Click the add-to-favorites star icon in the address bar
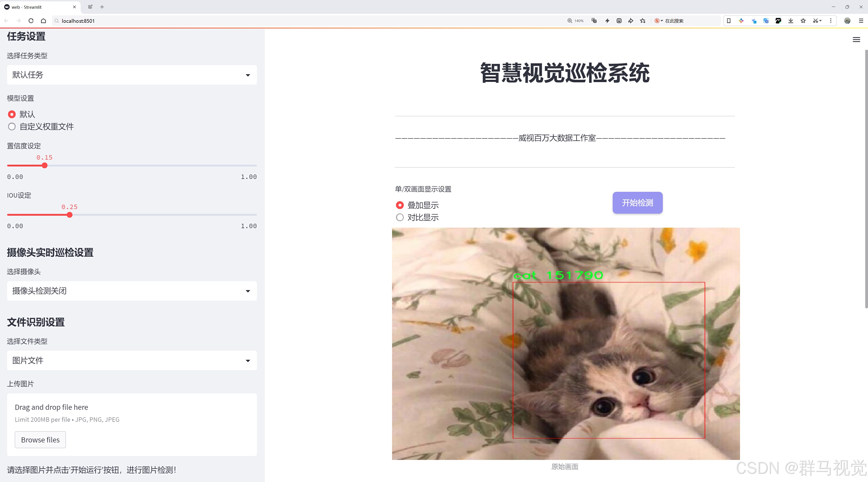This screenshot has height=482, width=868. click(x=643, y=21)
